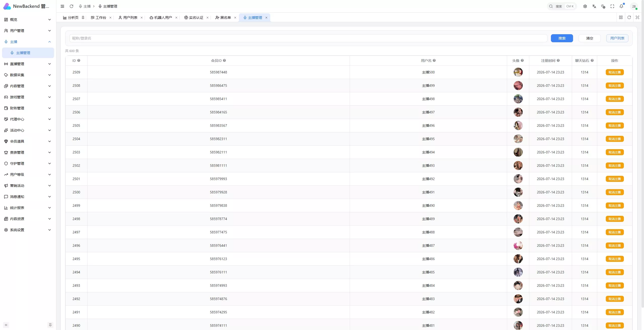Click the help icon next to 注册时间 header
Screen dimensions: 644x330
(x=558, y=60)
